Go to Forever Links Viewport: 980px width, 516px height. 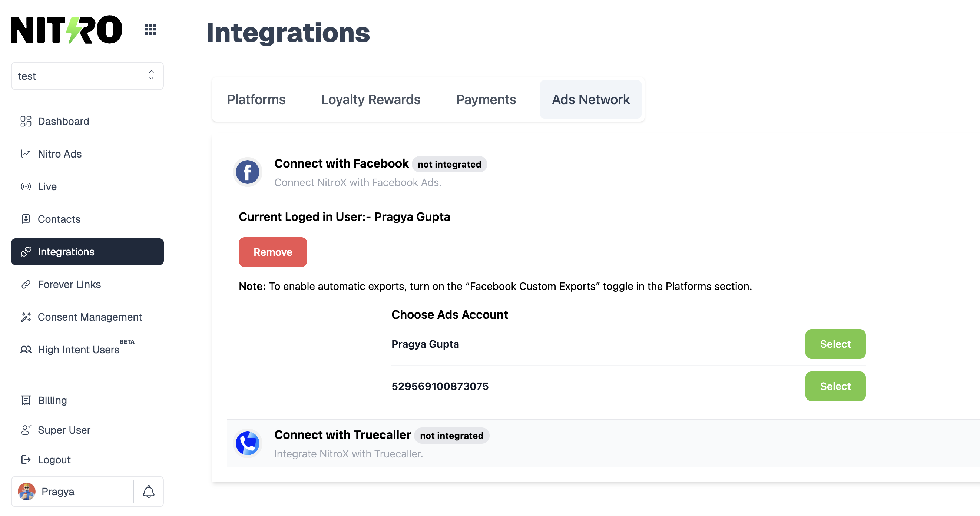(x=87, y=284)
